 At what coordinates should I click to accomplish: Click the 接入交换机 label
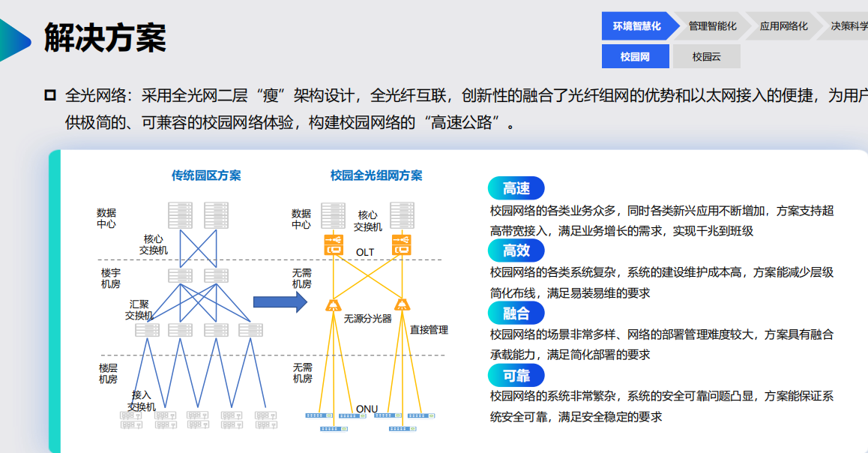pyautogui.click(x=142, y=401)
